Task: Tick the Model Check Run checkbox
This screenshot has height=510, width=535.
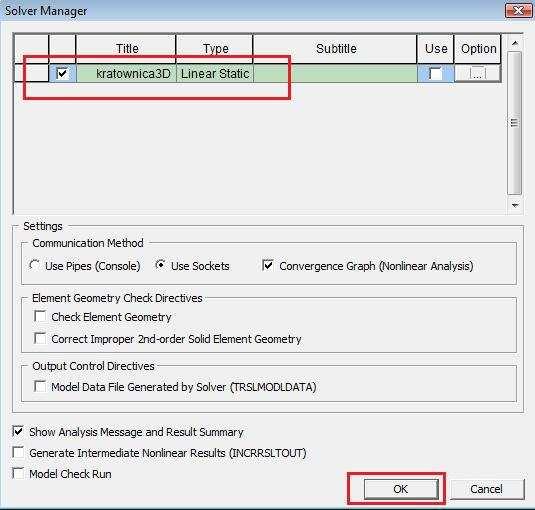Action: 18,473
